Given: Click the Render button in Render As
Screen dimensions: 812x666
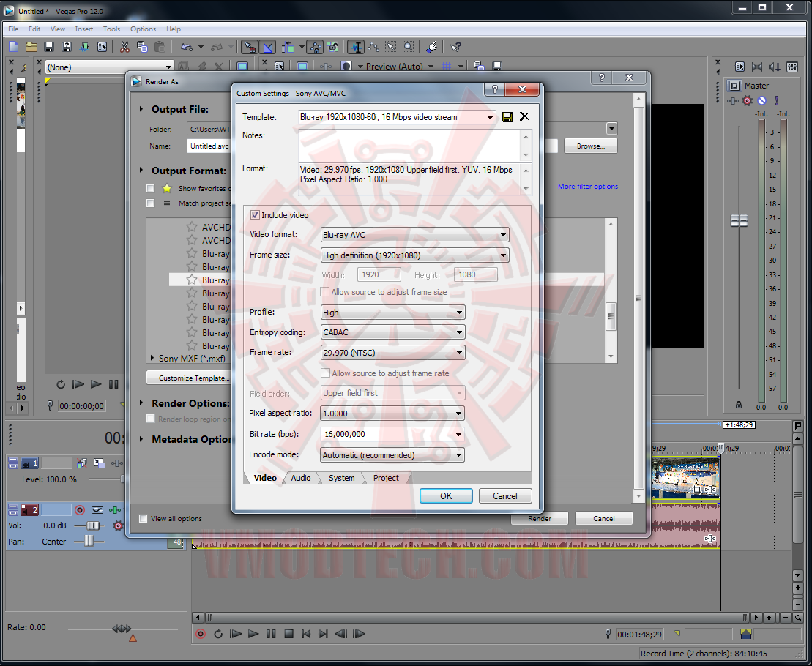Looking at the screenshot, I should [540, 518].
